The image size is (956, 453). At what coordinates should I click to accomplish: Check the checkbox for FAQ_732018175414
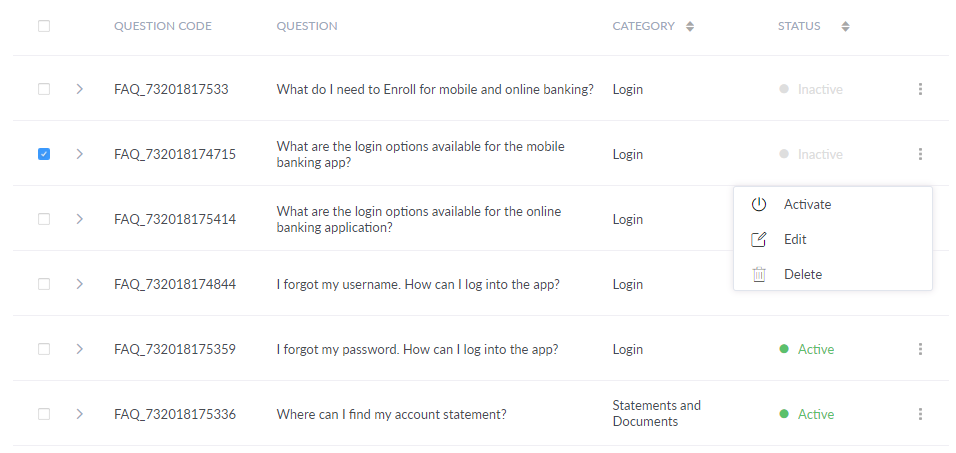44,219
